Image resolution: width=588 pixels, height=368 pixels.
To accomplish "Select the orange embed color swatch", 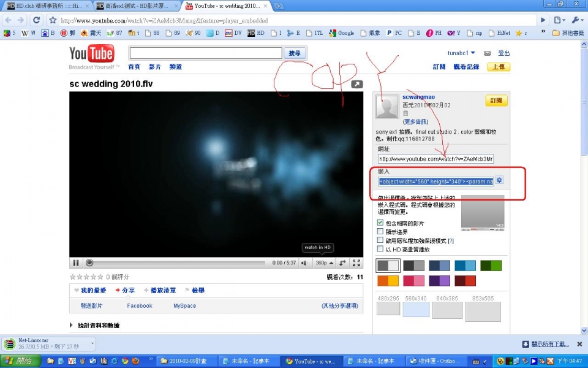I will click(x=388, y=280).
